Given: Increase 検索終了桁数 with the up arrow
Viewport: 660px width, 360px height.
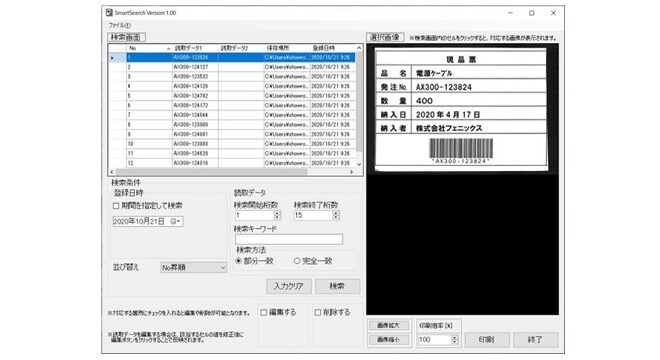Looking at the screenshot, I should [336, 213].
